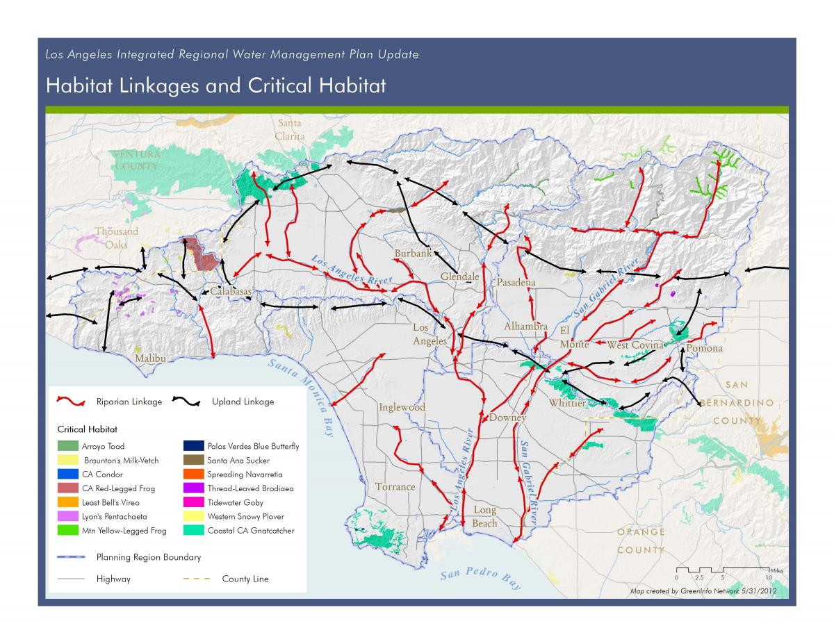Click the Downey map label

(508, 418)
